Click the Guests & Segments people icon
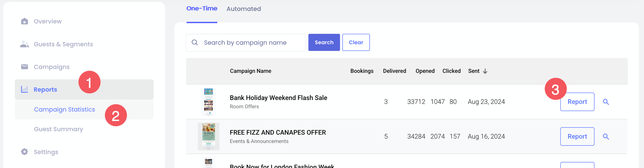The height and width of the screenshot is (168, 644). pyautogui.click(x=24, y=44)
